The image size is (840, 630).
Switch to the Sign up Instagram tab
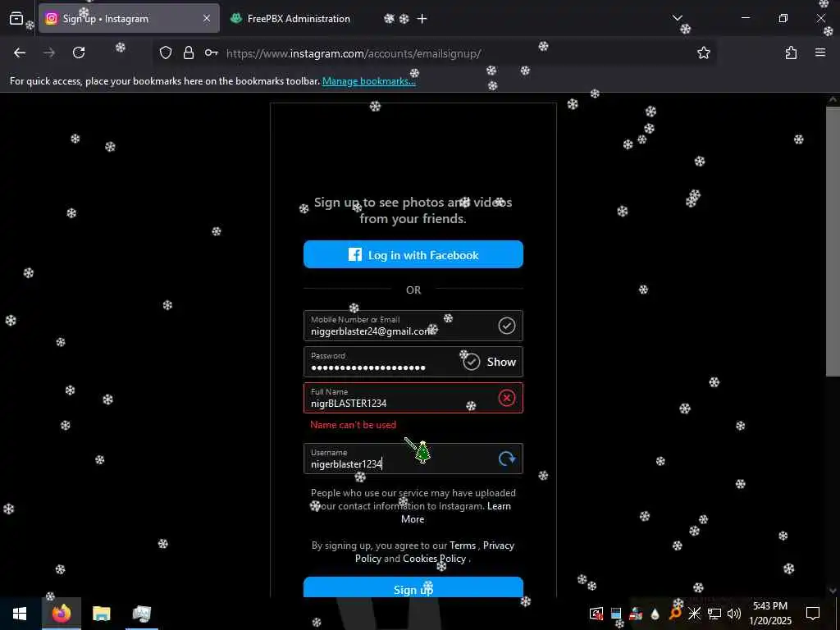tap(129, 18)
